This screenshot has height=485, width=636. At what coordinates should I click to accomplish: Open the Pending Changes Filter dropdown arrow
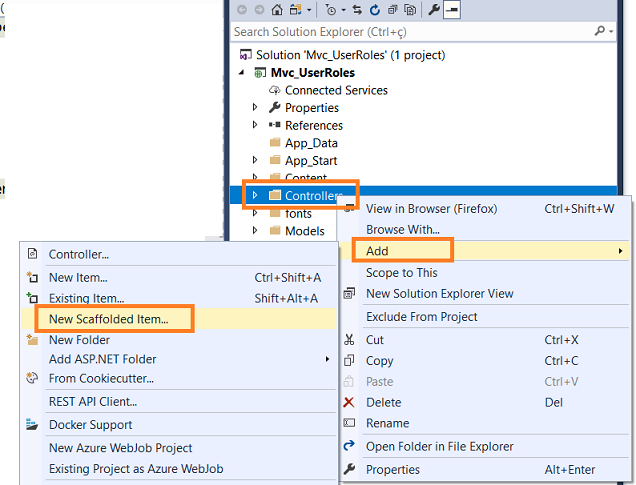(x=344, y=10)
